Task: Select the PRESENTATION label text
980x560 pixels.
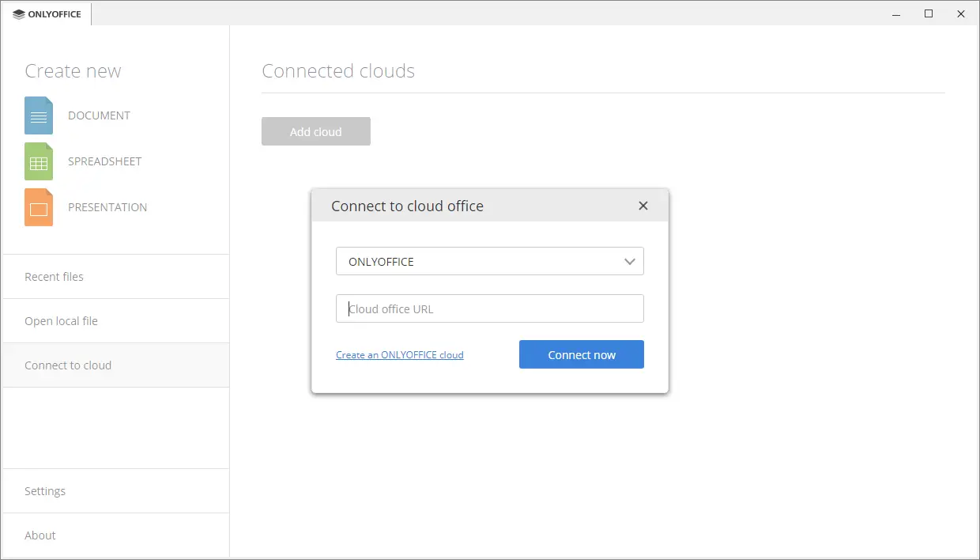Action: point(107,207)
